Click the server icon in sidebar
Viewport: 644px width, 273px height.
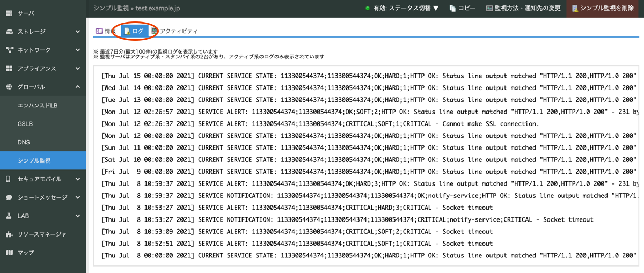tap(9, 13)
